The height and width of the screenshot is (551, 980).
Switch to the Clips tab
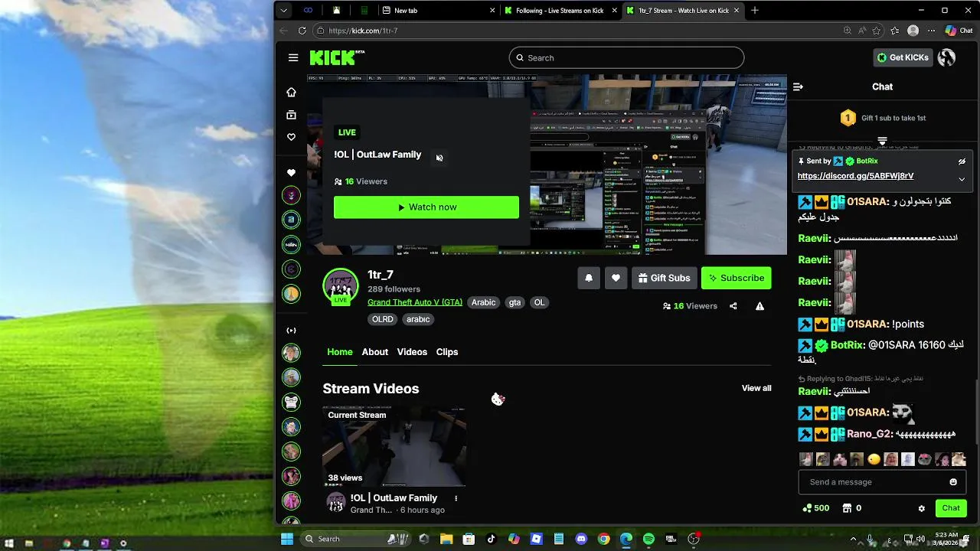click(447, 352)
